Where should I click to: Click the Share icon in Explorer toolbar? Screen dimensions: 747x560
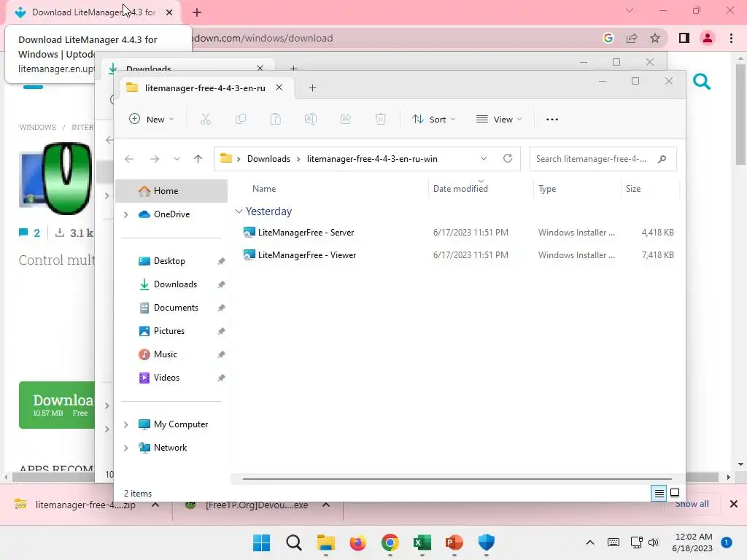pyautogui.click(x=345, y=119)
